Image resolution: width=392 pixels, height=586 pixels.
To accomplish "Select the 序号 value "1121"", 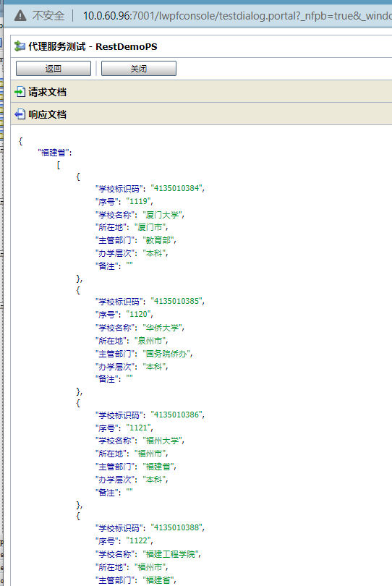I will pos(139,428).
